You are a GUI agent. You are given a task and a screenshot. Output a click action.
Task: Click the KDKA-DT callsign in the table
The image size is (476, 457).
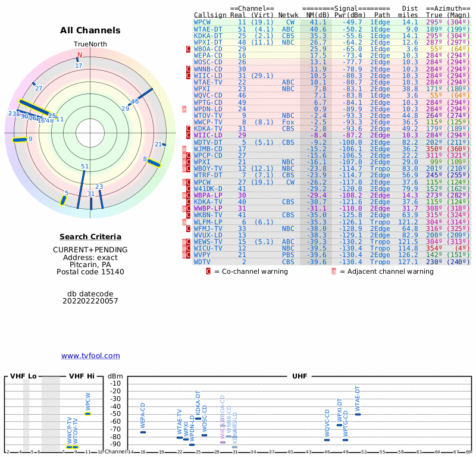click(208, 36)
